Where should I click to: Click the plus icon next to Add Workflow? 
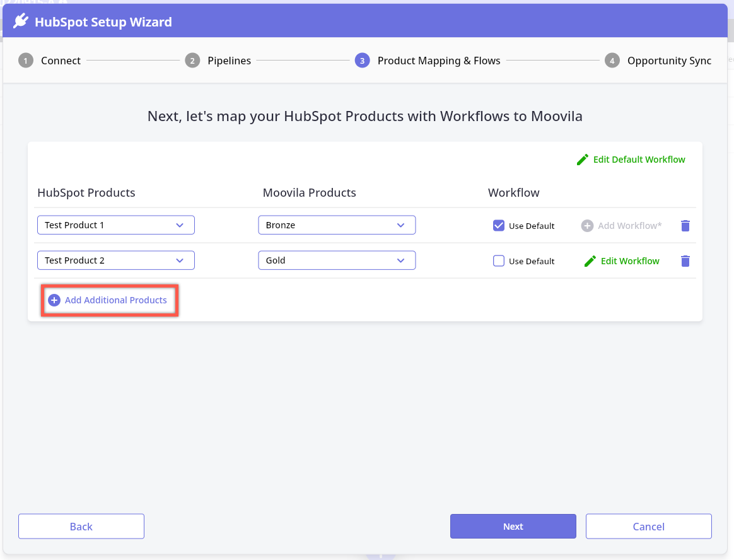[x=587, y=226]
